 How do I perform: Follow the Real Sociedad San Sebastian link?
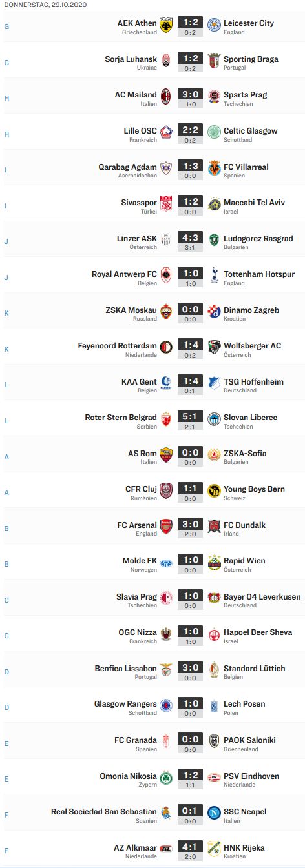104,811
